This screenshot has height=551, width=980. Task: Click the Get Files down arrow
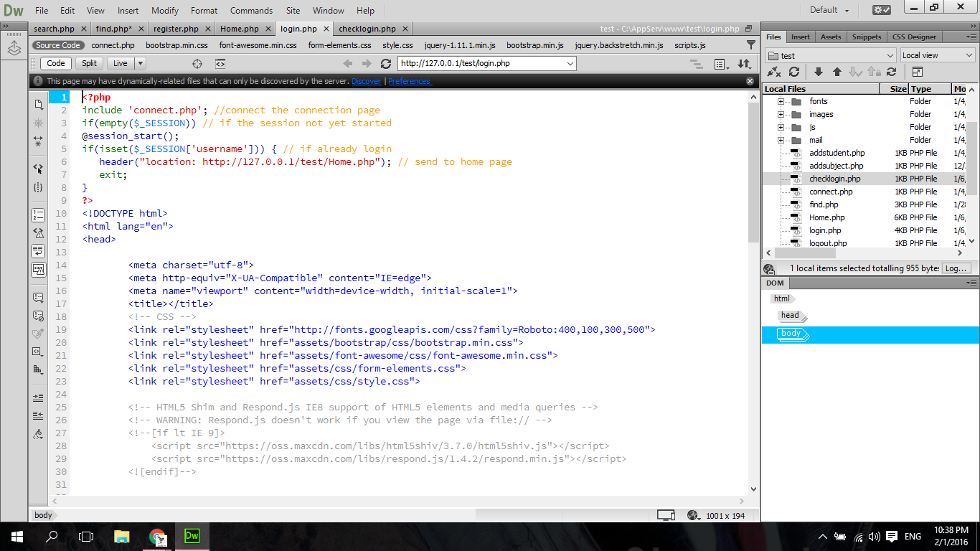(x=819, y=72)
